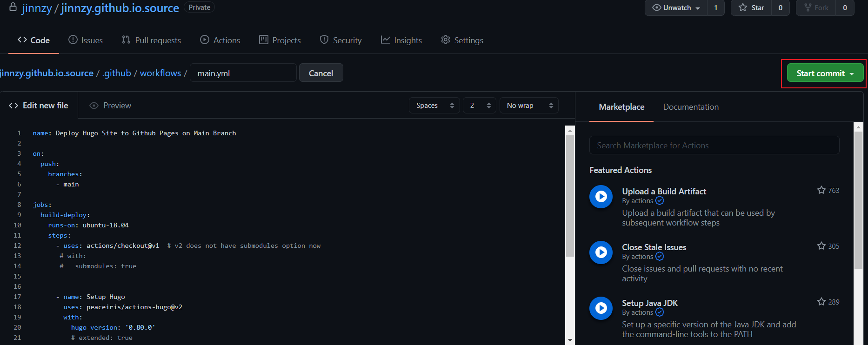Image resolution: width=868 pixels, height=345 pixels.
Task: Switch to the Documentation tab
Action: 690,107
